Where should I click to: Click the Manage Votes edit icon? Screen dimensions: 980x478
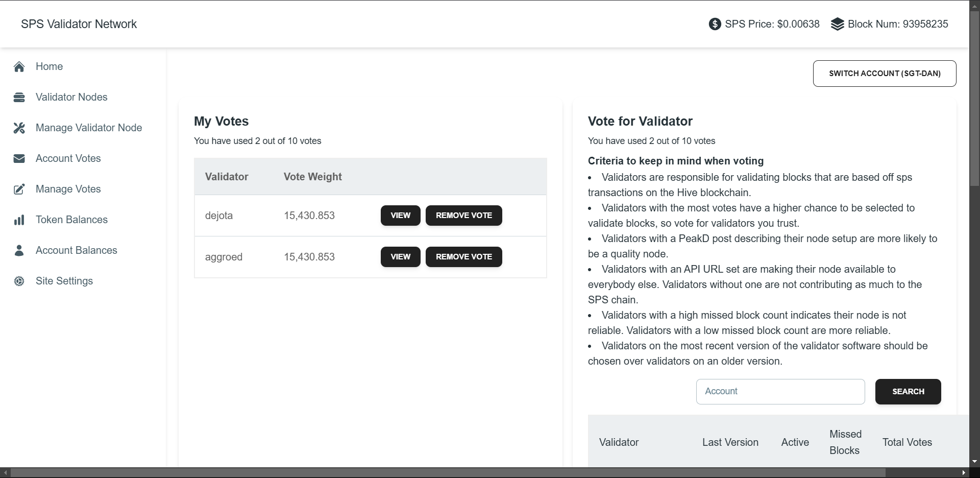(x=19, y=189)
